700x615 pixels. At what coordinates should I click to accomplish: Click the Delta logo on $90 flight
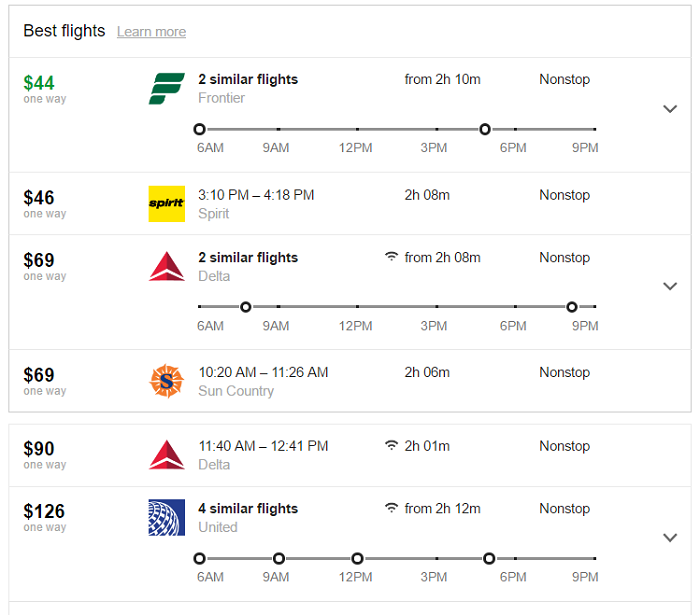pyautogui.click(x=167, y=455)
